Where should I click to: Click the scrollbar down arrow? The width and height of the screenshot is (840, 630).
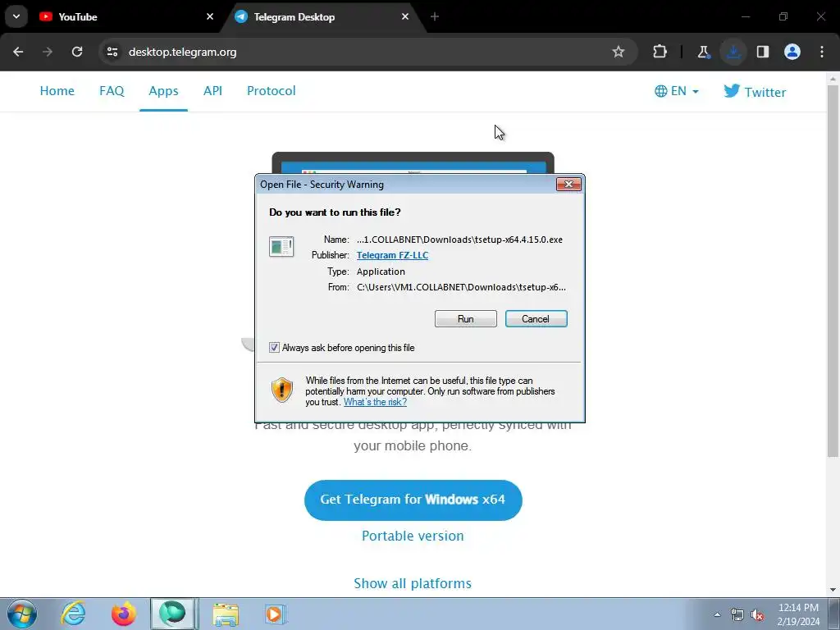tap(833, 590)
